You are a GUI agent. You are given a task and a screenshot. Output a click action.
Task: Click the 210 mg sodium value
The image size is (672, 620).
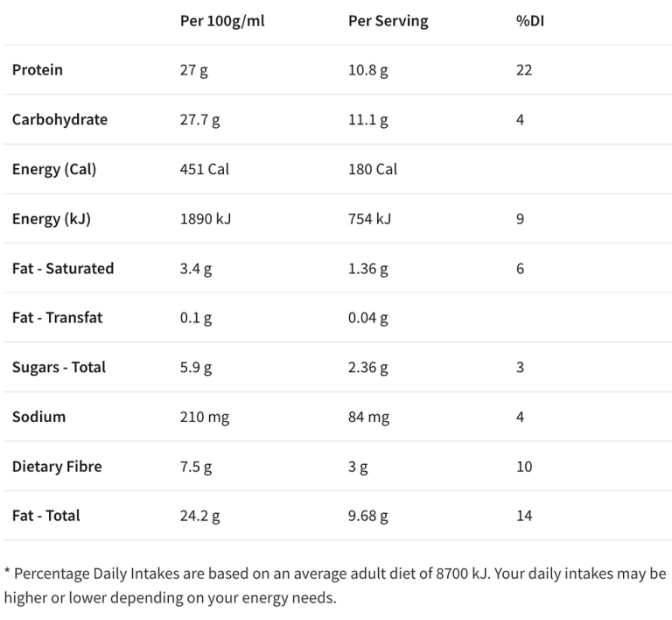(204, 417)
